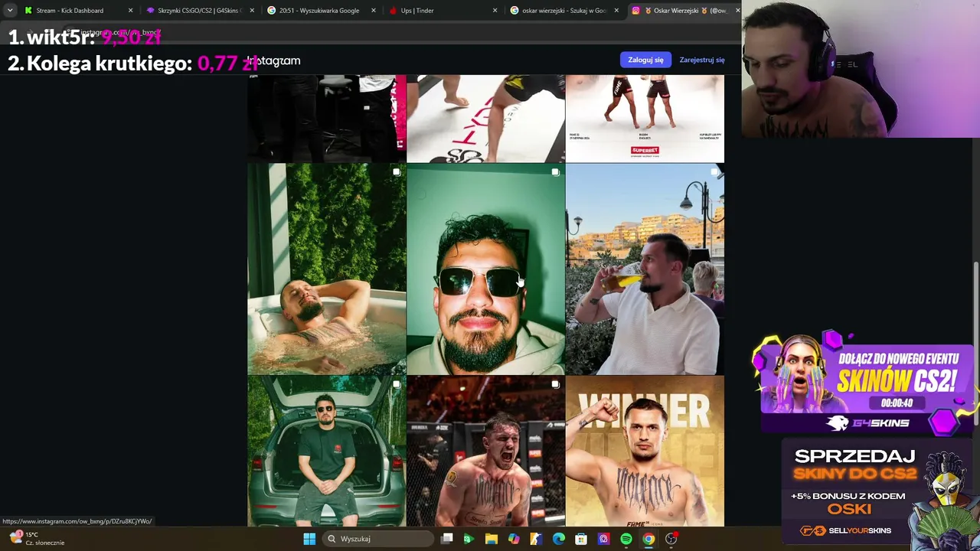
Task: Click the Zarejestruj się sign-up link
Action: click(701, 60)
